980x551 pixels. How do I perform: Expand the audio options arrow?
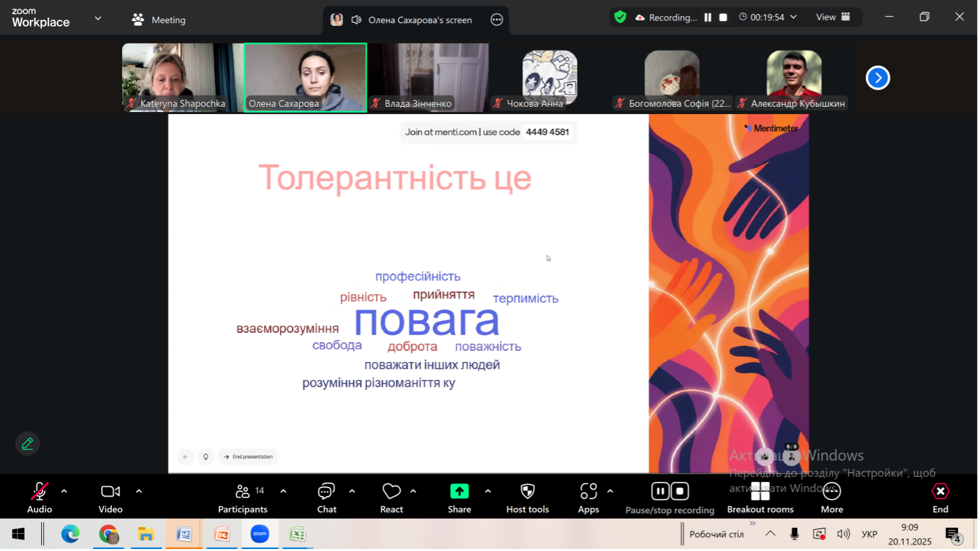(64, 491)
